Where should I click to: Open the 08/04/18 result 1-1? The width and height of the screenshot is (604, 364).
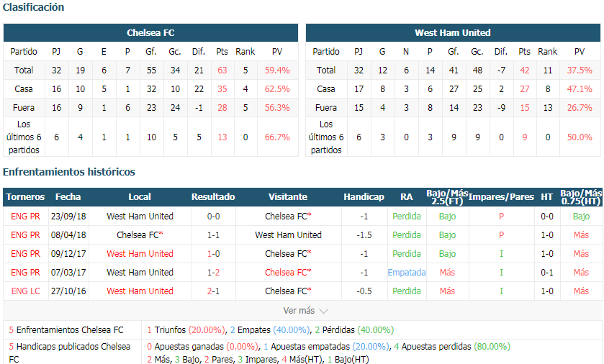[213, 235]
